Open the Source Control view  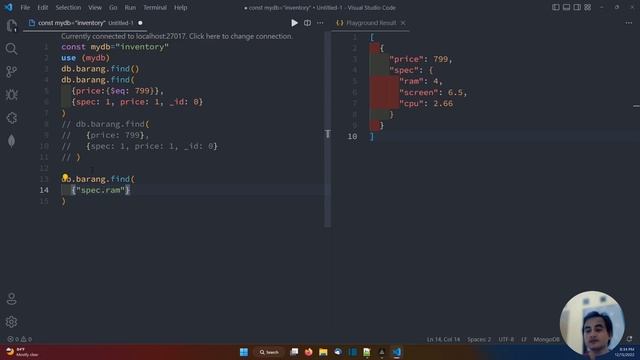coord(11,72)
